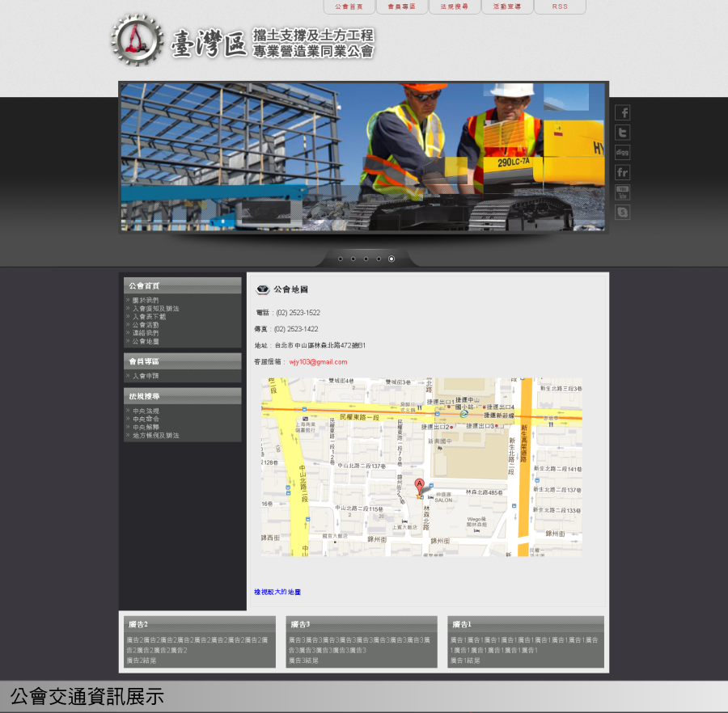Open 法規搜尋 in top navigation
The width and height of the screenshot is (728, 713).
(x=454, y=6)
